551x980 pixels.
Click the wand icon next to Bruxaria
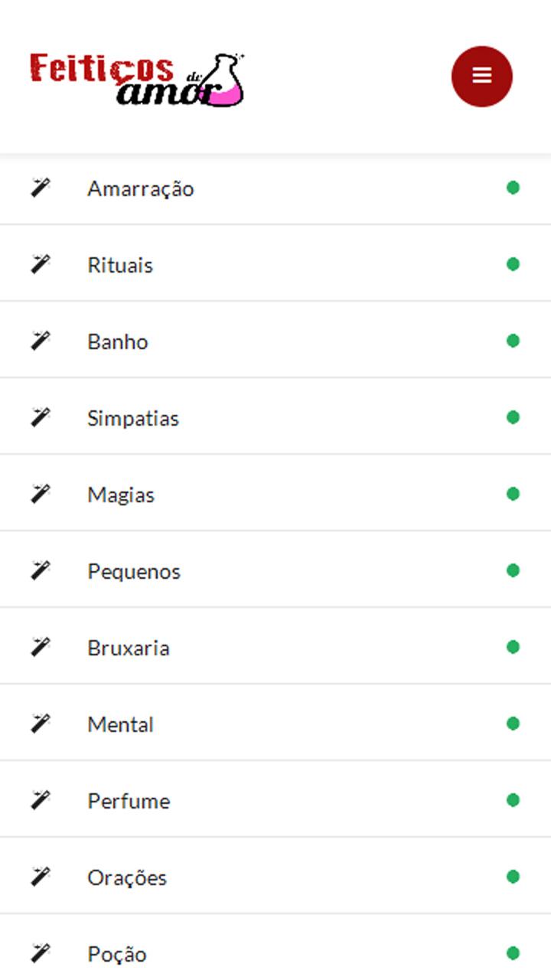(x=41, y=647)
